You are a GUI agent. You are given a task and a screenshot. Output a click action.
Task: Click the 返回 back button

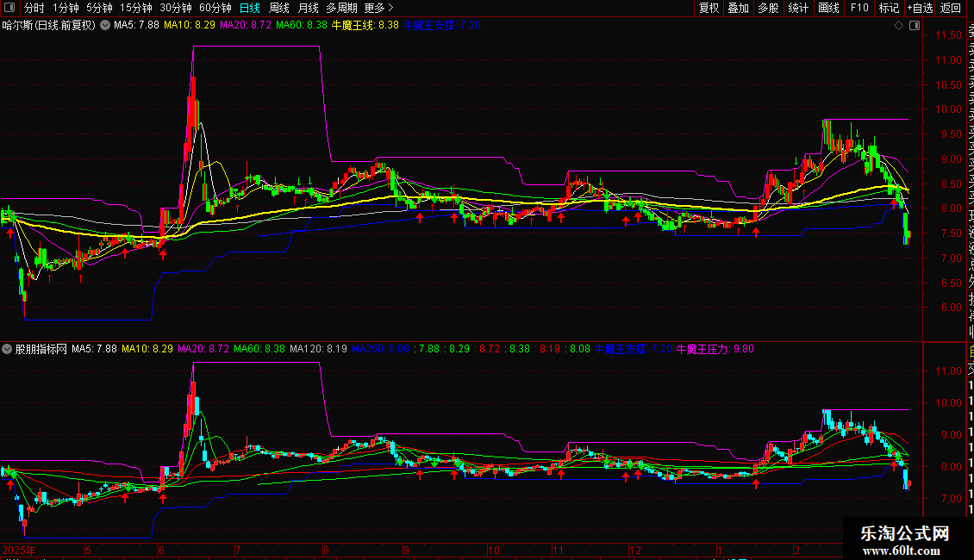951,8
